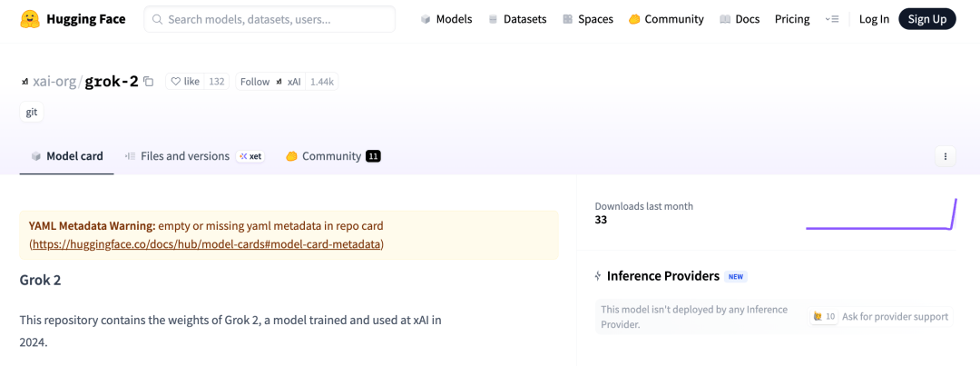Click the grok-2 model name
The height and width of the screenshot is (366, 980).
(x=112, y=82)
